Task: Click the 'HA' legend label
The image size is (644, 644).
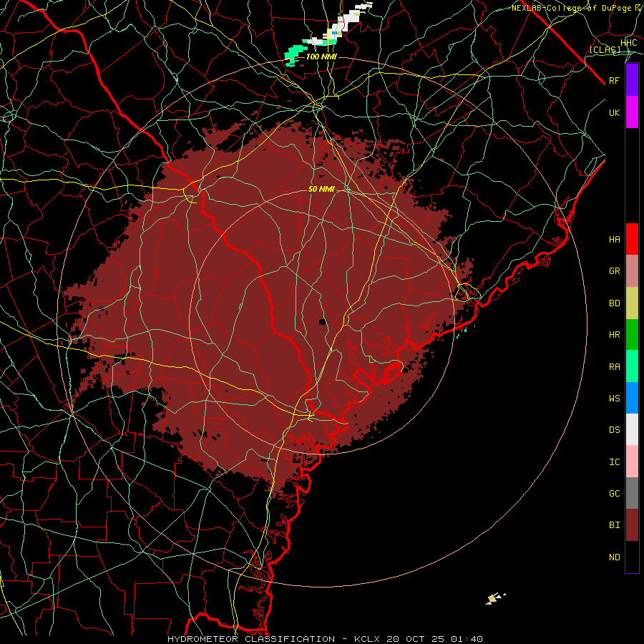Action: pyautogui.click(x=614, y=240)
